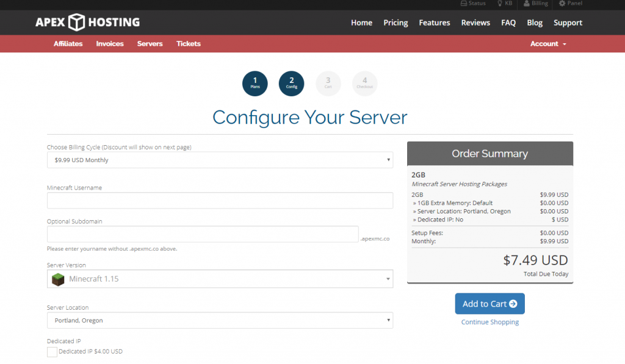The height and width of the screenshot is (364, 625).
Task: Open the FAQ page
Action: 508,23
